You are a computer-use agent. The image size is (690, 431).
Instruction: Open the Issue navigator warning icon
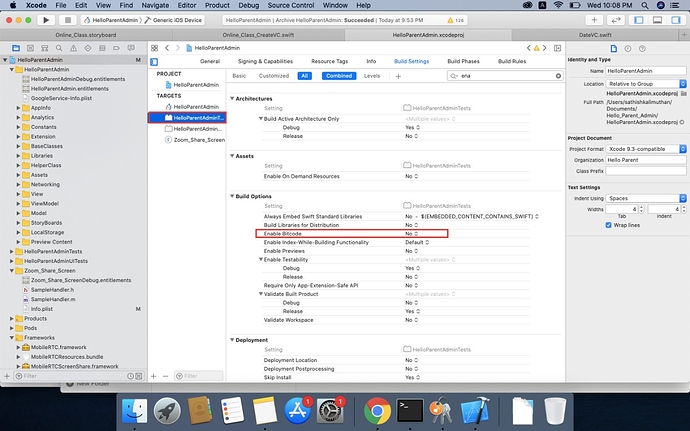coord(73,48)
